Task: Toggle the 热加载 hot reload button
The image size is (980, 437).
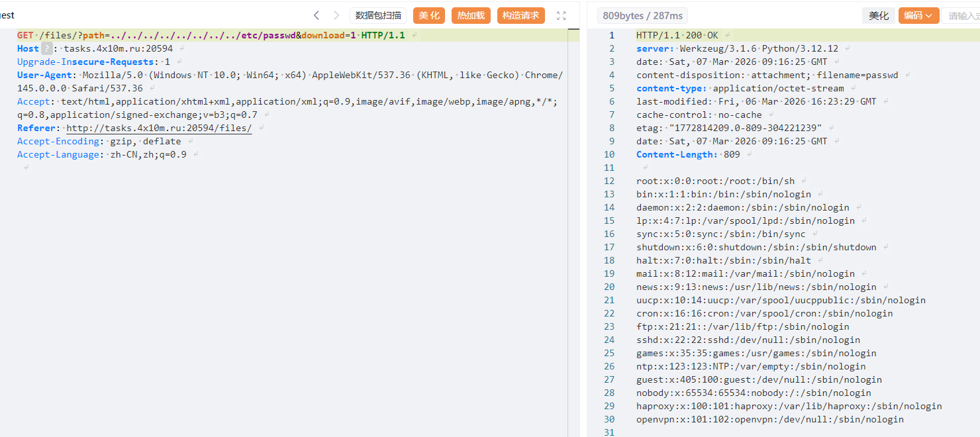Action: (x=471, y=16)
